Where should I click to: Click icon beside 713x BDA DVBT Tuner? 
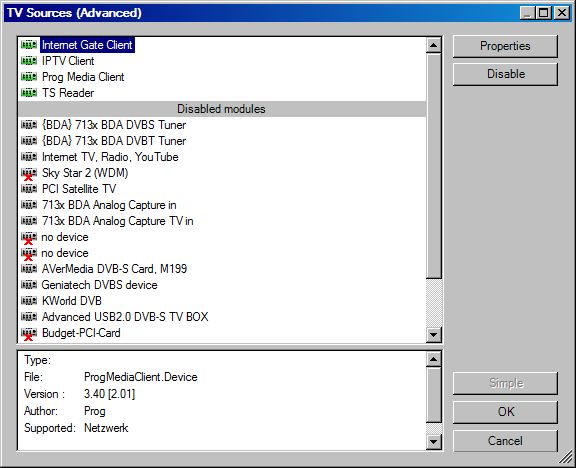tap(29, 141)
